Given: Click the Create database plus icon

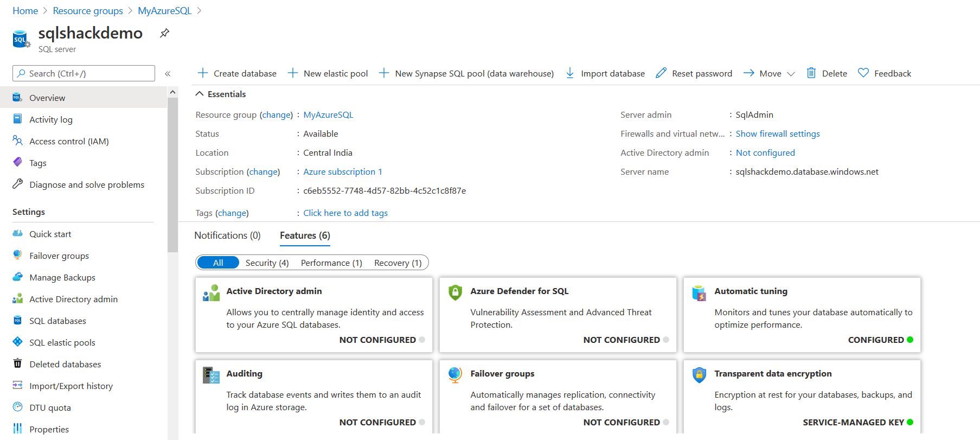Looking at the screenshot, I should click(x=203, y=73).
